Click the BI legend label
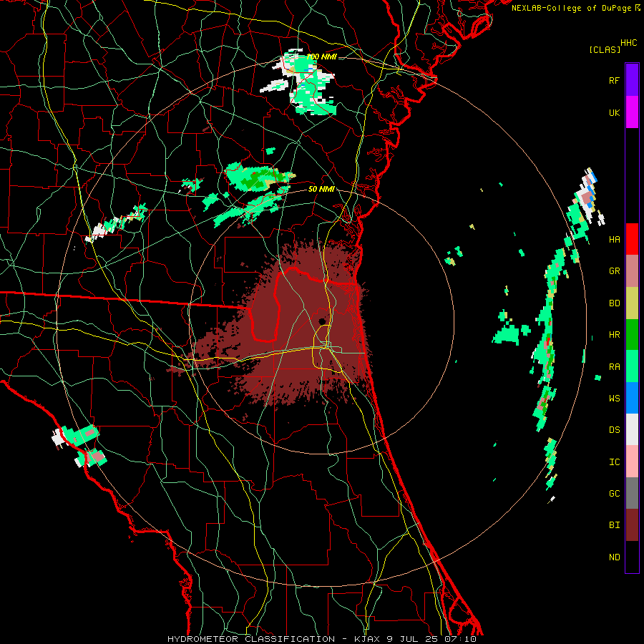 [x=614, y=525]
